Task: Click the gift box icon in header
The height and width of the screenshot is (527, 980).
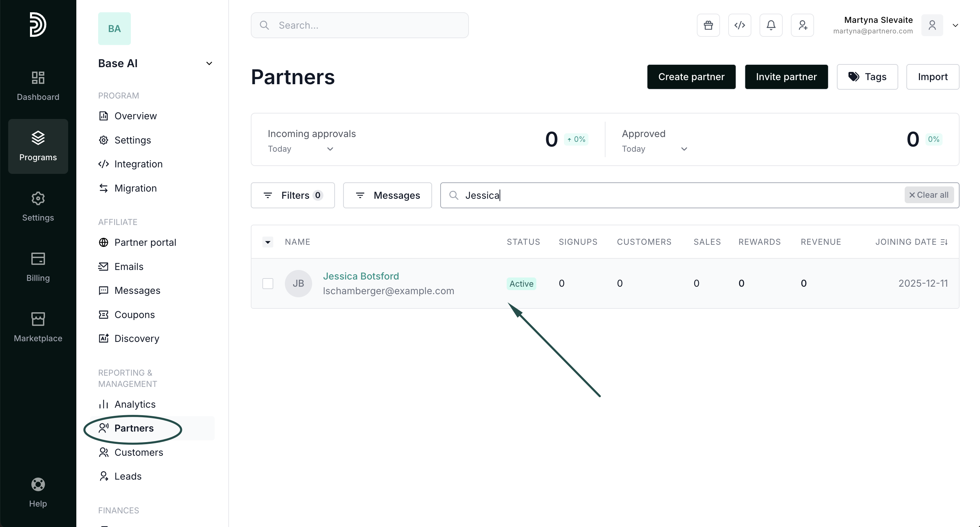Action: click(708, 26)
